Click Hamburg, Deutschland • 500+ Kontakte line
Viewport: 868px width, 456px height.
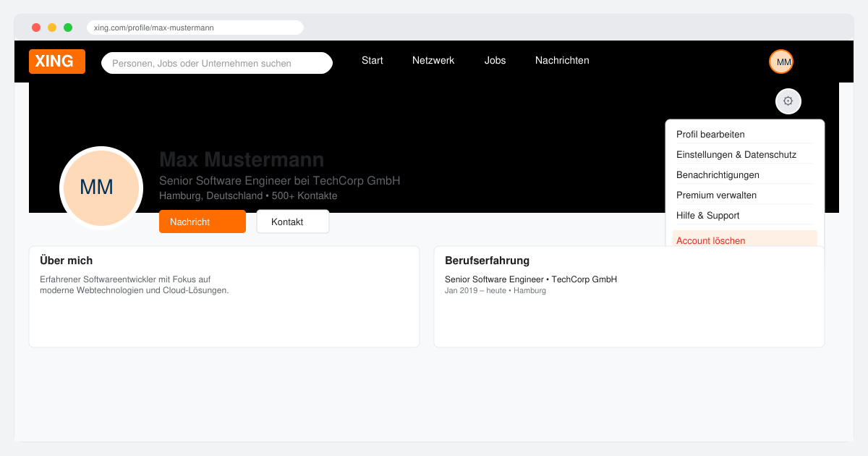point(248,196)
